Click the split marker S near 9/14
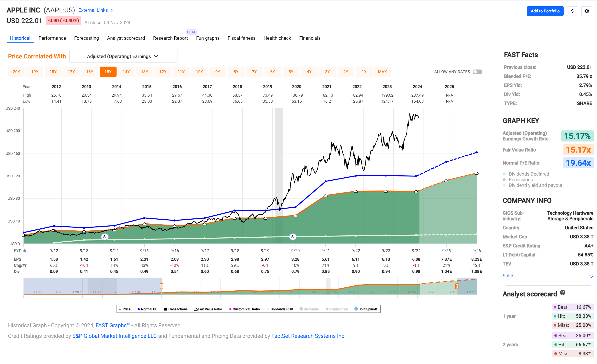 (x=104, y=237)
